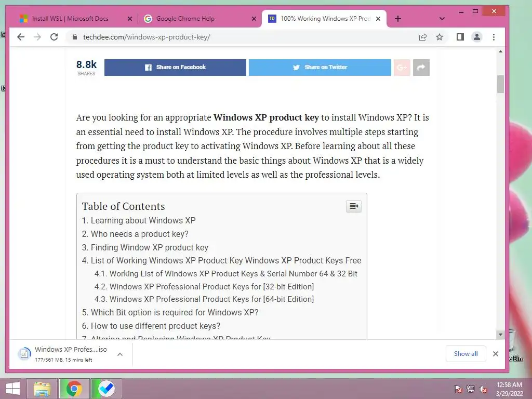Screen dimensions: 532x399
Task: Click the gray share arrow button
Action: pos(421,67)
